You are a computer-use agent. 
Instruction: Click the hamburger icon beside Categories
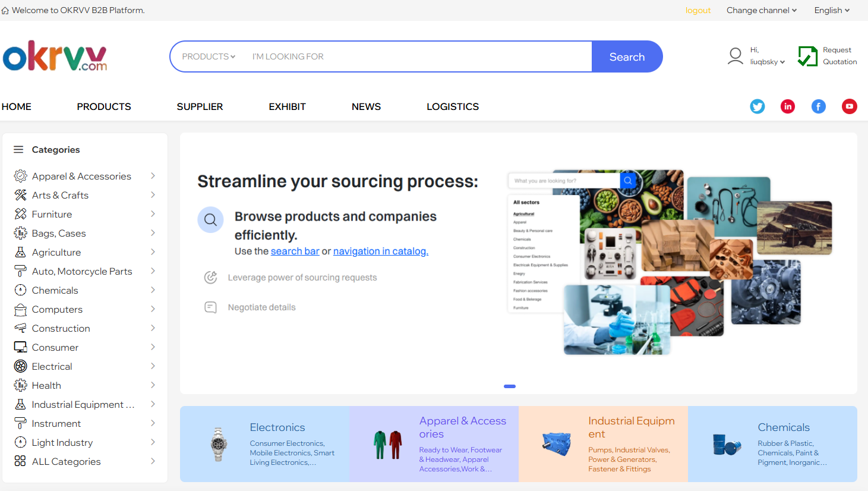click(x=18, y=149)
